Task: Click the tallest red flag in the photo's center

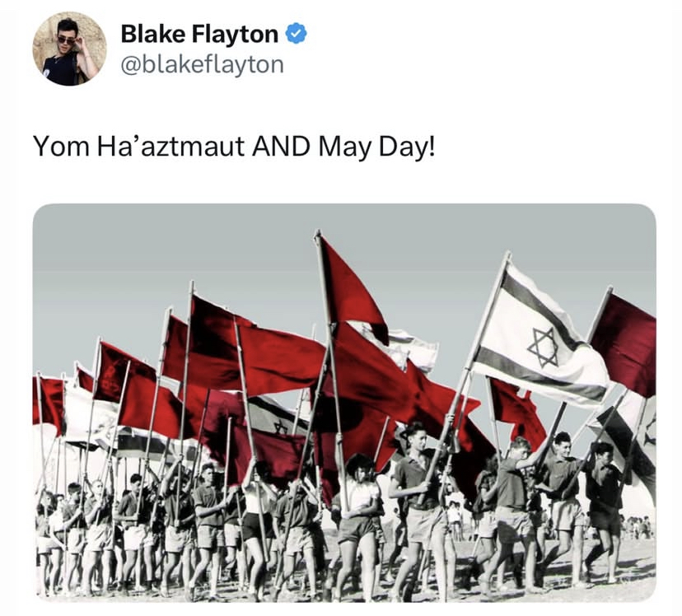Action: pyautogui.click(x=351, y=287)
